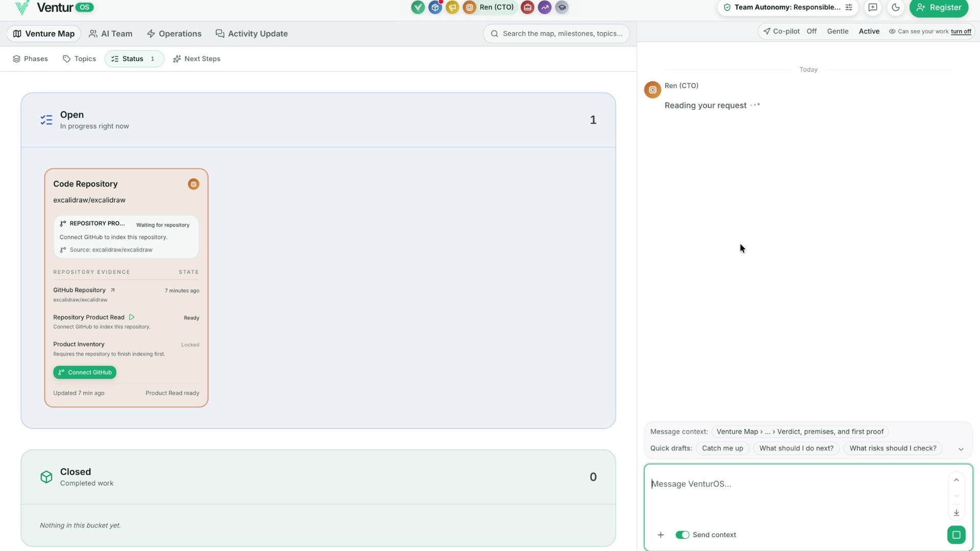Open the Code Repository card title
This screenshot has width=980, height=551.
click(85, 184)
